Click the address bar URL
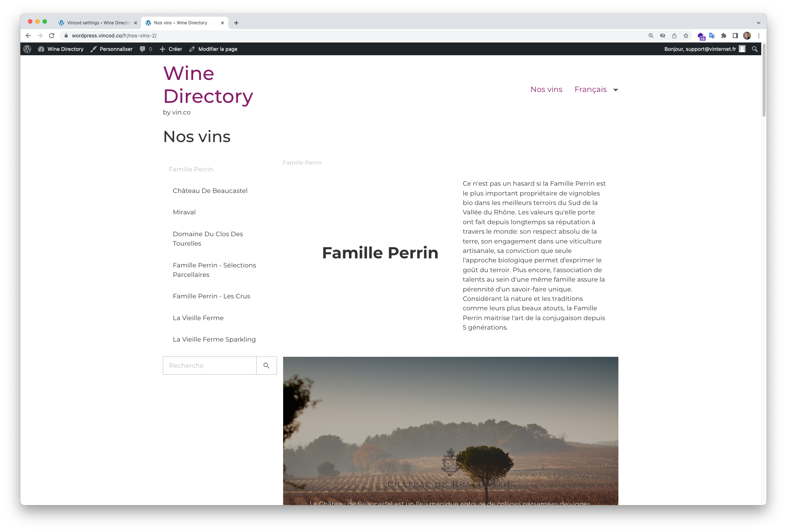Viewport: 787px width, 532px height. [x=114, y=36]
